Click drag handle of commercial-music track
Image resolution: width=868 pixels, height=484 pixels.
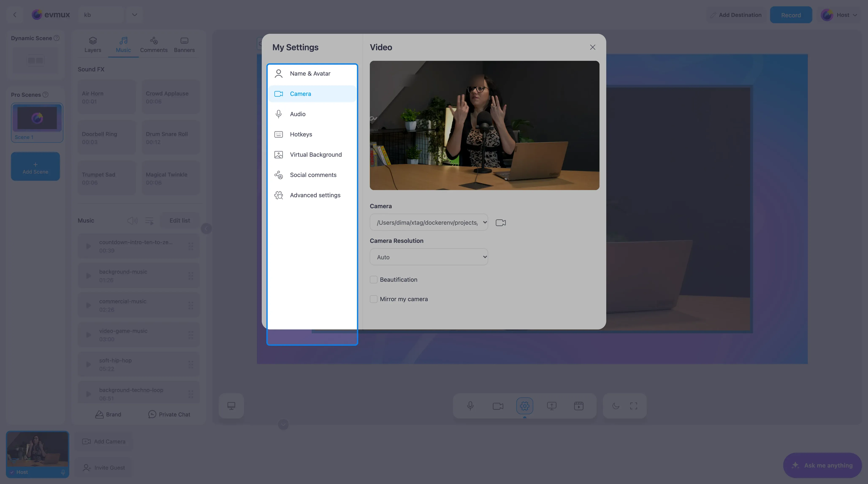[x=191, y=305]
